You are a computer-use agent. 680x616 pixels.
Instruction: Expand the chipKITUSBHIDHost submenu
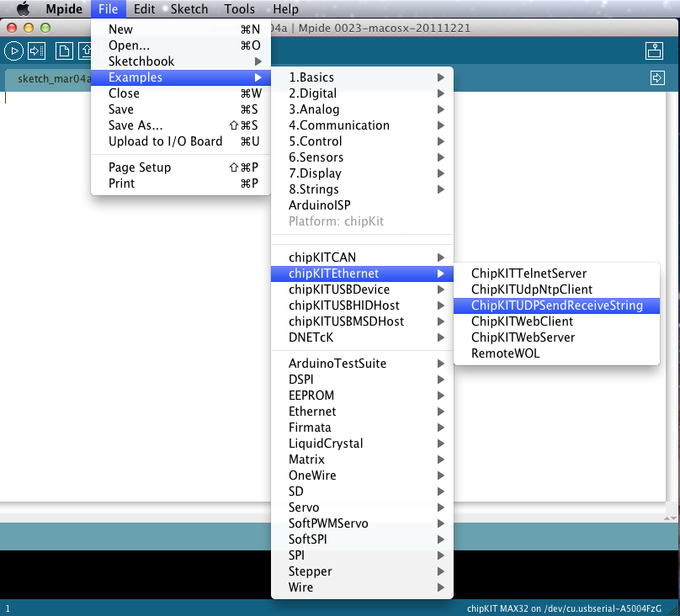362,305
